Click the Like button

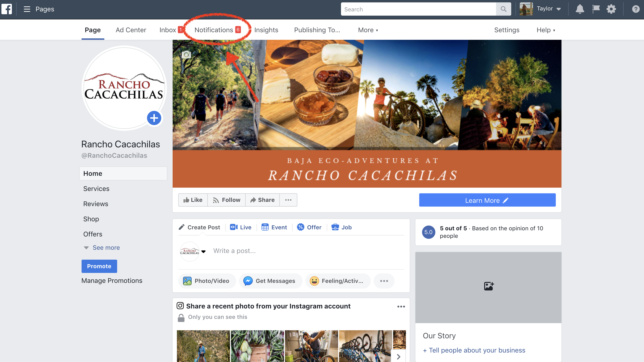(193, 200)
